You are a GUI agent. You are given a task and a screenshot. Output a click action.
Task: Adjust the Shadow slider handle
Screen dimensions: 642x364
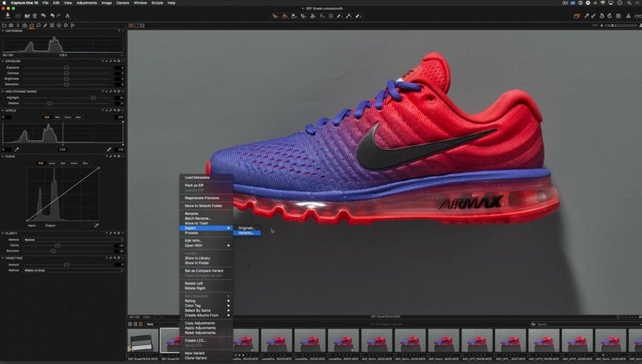(x=50, y=103)
